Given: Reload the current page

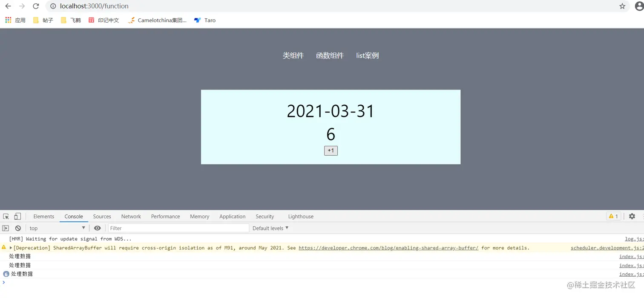Looking at the screenshot, I should [36, 6].
